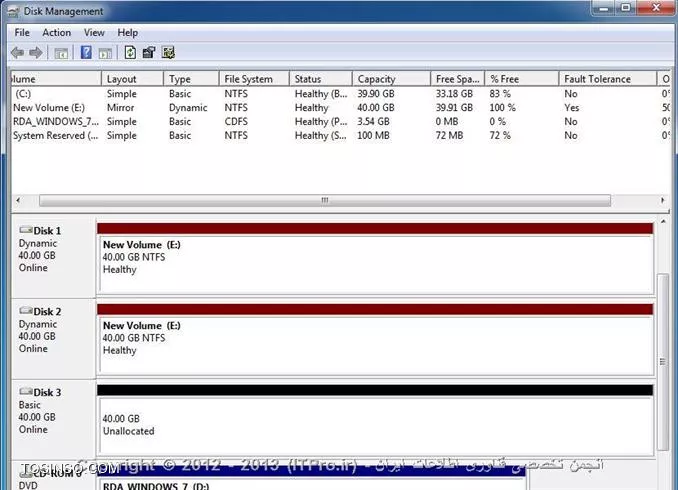Toggle the Show/Hide Action Pane icon

105,53
